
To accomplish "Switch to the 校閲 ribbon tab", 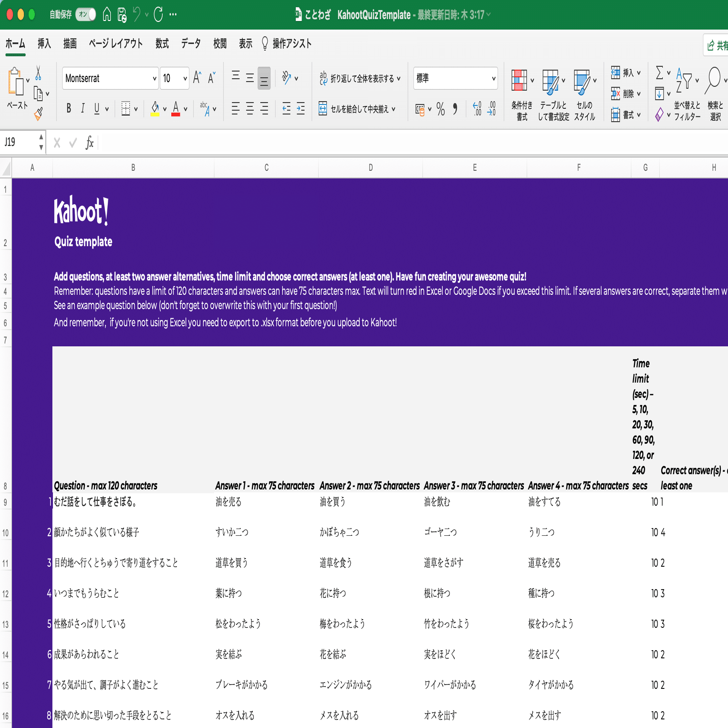I will coord(220,44).
